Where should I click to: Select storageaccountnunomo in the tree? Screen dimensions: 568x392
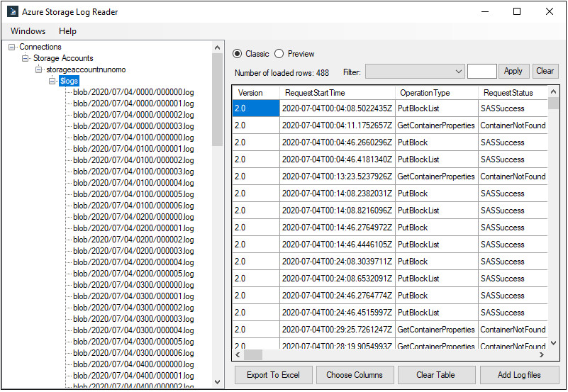click(86, 69)
